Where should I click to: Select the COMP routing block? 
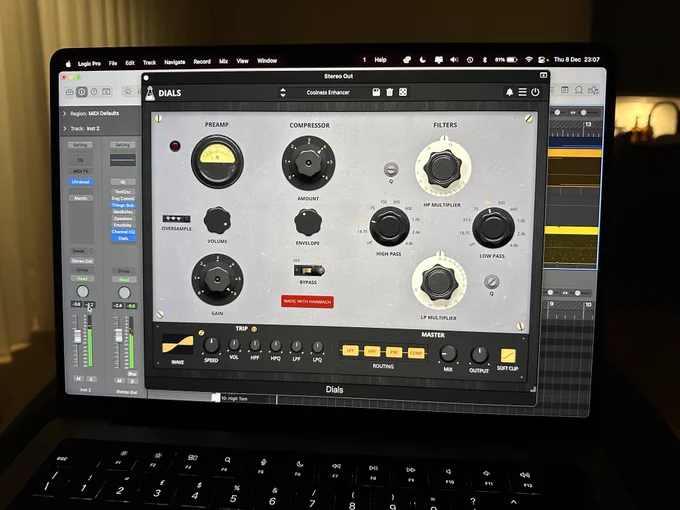click(x=416, y=353)
